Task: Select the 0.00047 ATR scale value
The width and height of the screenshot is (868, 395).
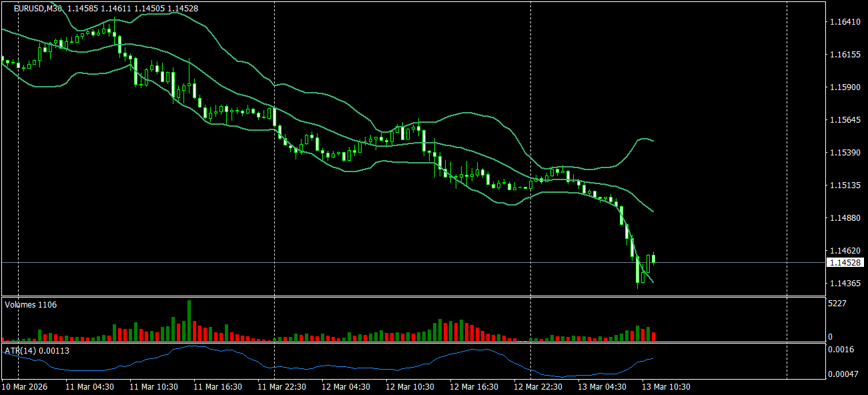Action: [845, 374]
